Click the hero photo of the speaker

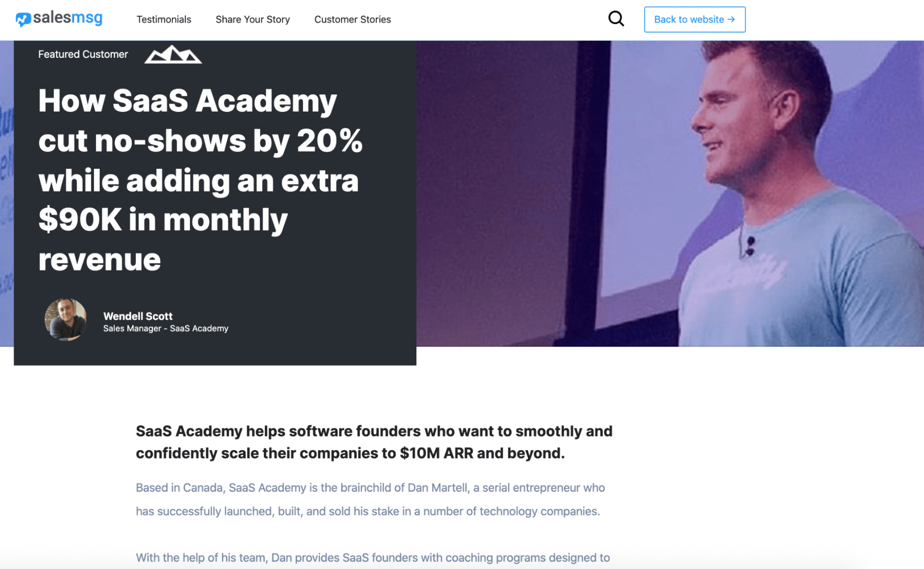click(x=670, y=193)
